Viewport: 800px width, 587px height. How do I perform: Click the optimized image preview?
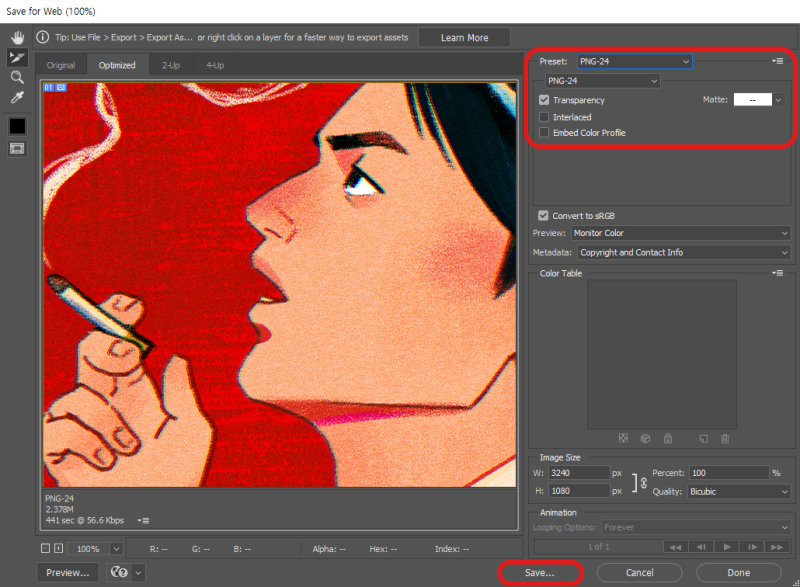[x=280, y=285]
